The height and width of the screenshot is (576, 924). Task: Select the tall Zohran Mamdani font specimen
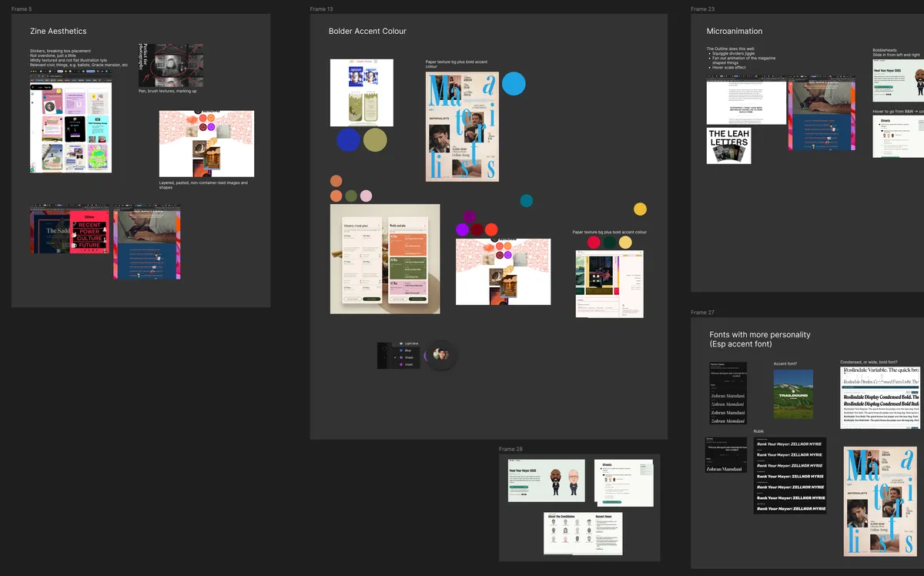[x=728, y=393]
